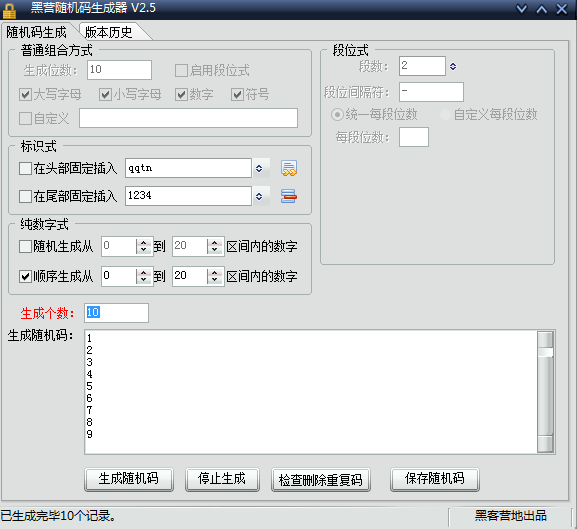Click the down-chevron icon in title bar
The height and width of the screenshot is (529, 577).
coord(521,8)
